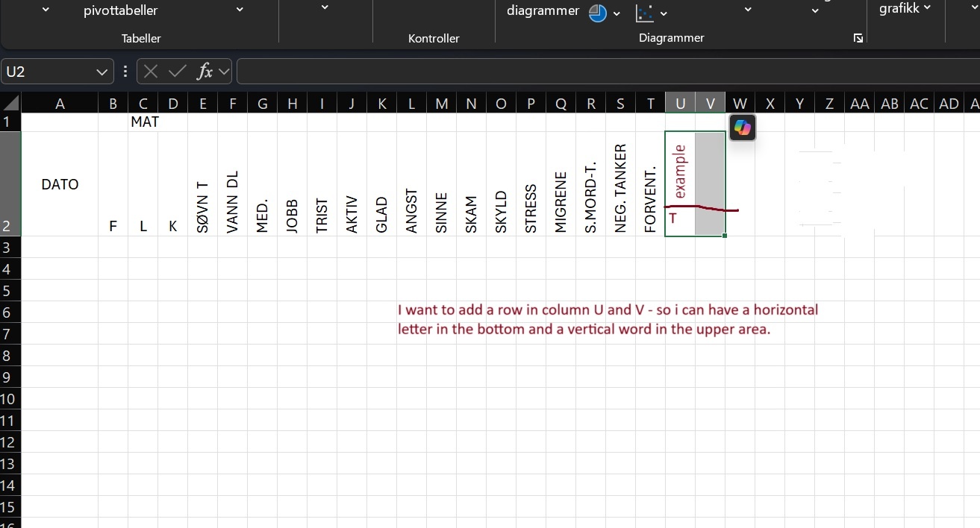Click the Copilot icon near the selection
The width and height of the screenshot is (980, 528).
point(742,127)
